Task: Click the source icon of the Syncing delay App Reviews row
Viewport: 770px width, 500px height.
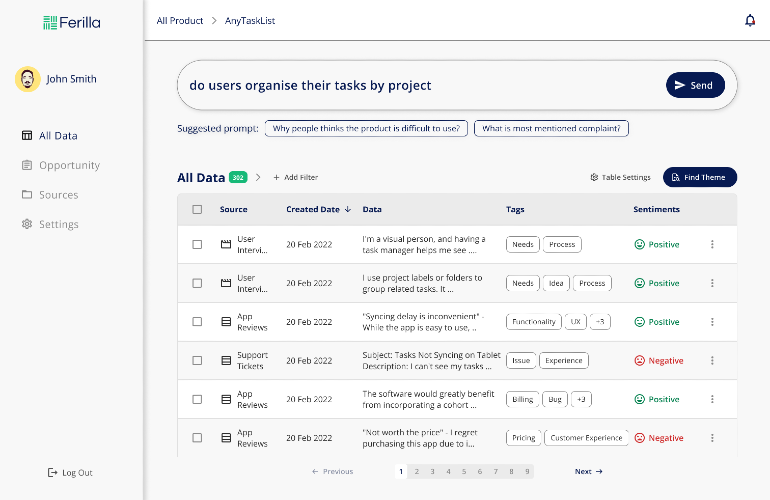Action: (226, 322)
